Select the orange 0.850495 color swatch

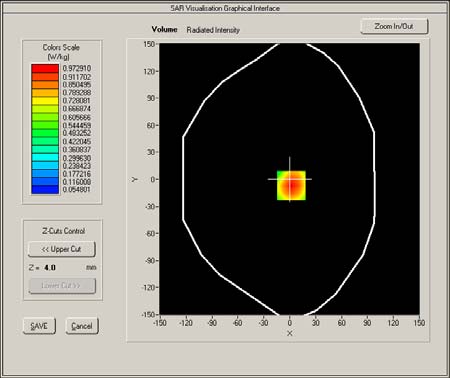click(45, 85)
